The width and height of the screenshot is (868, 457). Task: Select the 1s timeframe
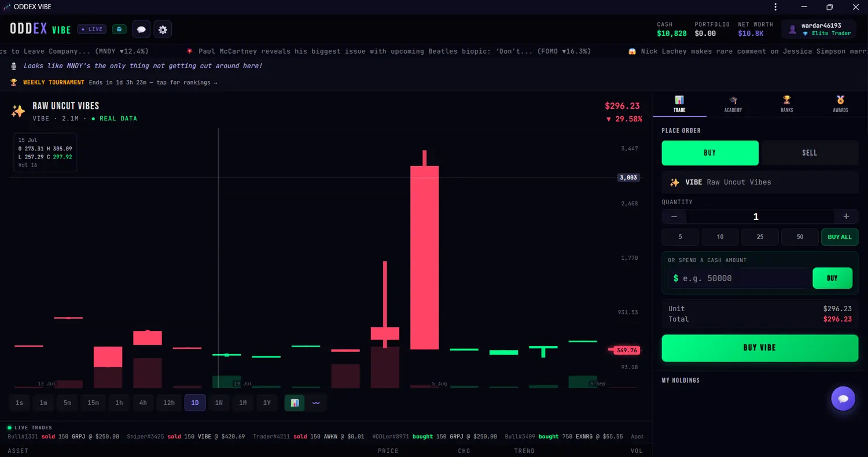20,403
